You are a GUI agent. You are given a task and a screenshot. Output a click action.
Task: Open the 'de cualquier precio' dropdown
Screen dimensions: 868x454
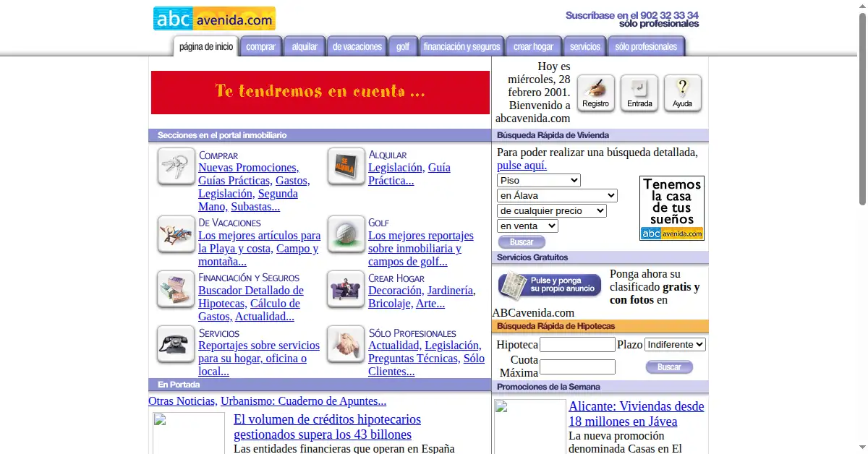click(552, 210)
